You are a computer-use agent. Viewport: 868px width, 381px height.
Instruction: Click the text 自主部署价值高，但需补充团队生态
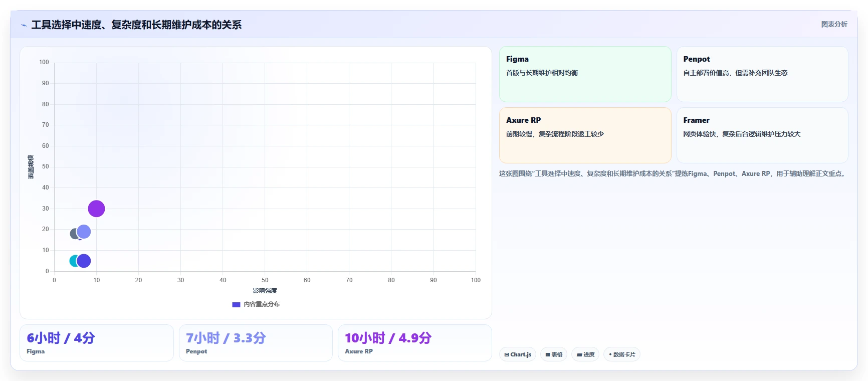click(x=735, y=73)
